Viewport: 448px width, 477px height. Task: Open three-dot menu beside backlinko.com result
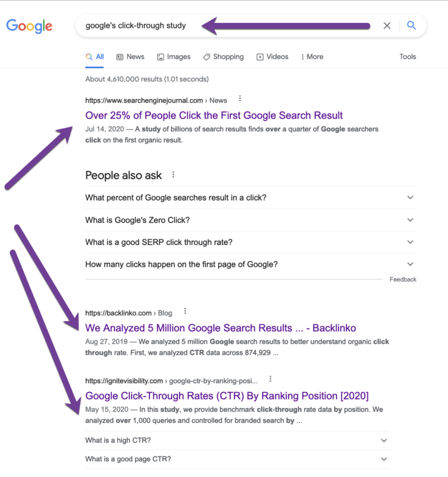pyautogui.click(x=185, y=311)
